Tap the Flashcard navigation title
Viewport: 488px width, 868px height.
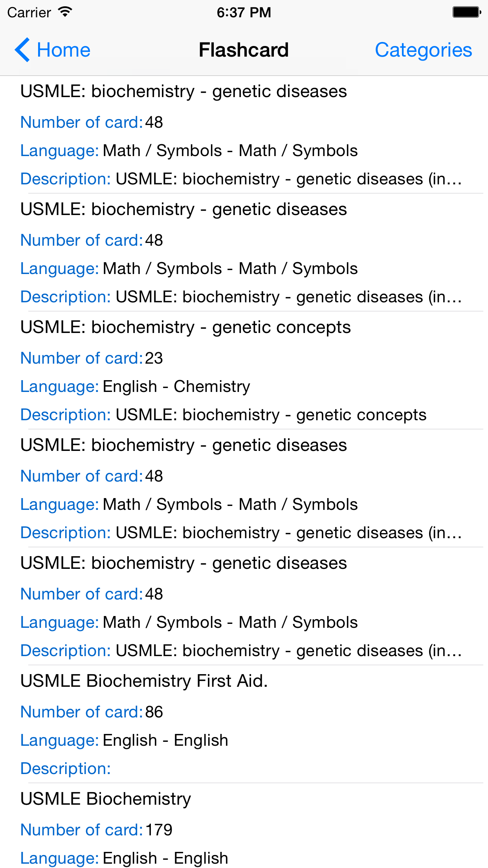point(244,50)
